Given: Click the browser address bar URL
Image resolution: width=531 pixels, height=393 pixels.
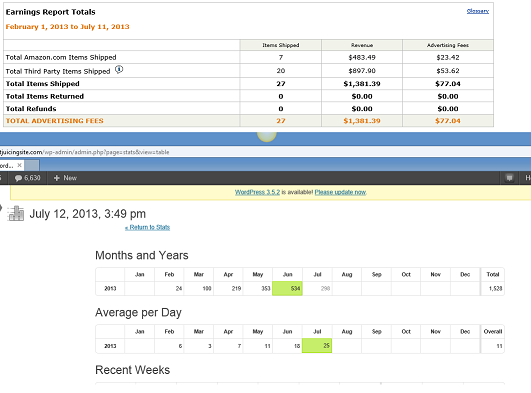Looking at the screenshot, I should click(85, 152).
